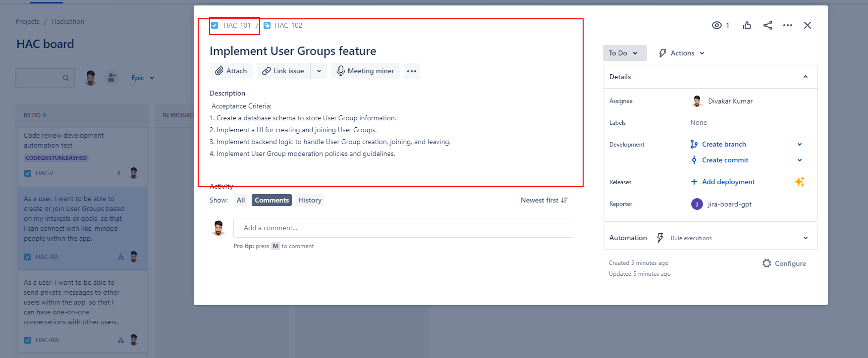Image resolution: width=868 pixels, height=358 pixels.
Task: Open the issue more-actions ellipsis at top right
Action: click(x=788, y=25)
